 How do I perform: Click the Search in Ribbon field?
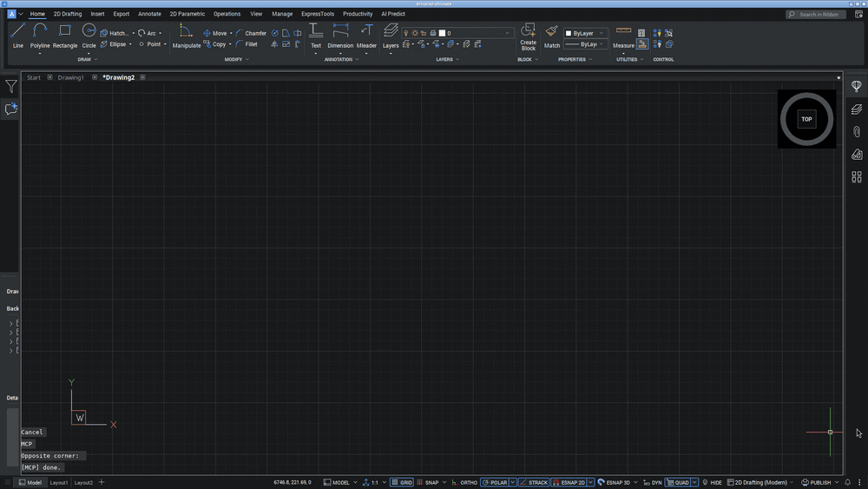[816, 15]
